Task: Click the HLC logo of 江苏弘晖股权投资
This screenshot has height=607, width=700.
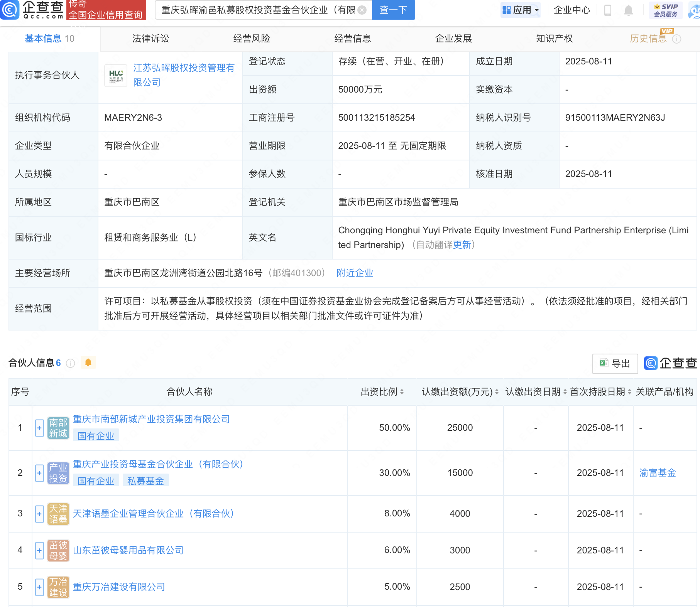Action: [116, 75]
